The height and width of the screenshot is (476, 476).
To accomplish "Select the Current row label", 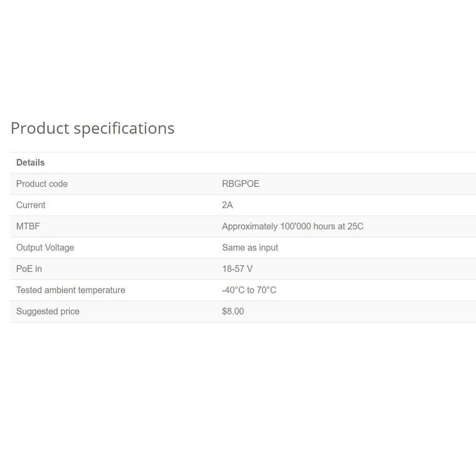I will point(31,205).
